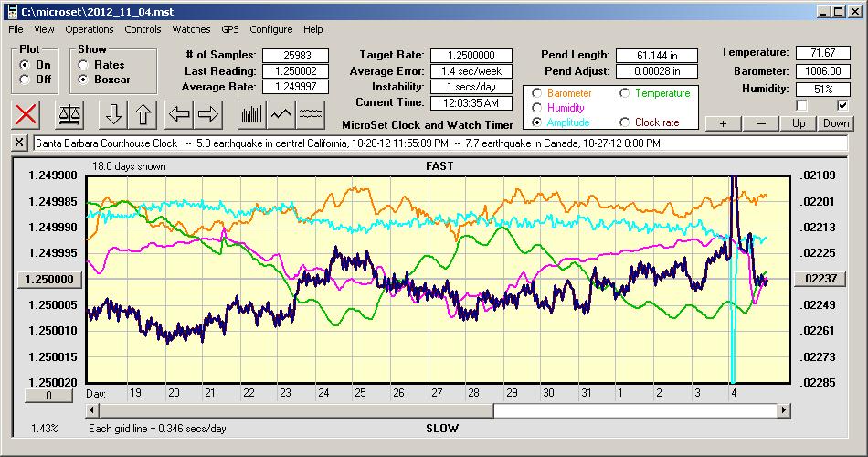
Task: Click the left arrow toolbar icon
Action: tap(179, 114)
